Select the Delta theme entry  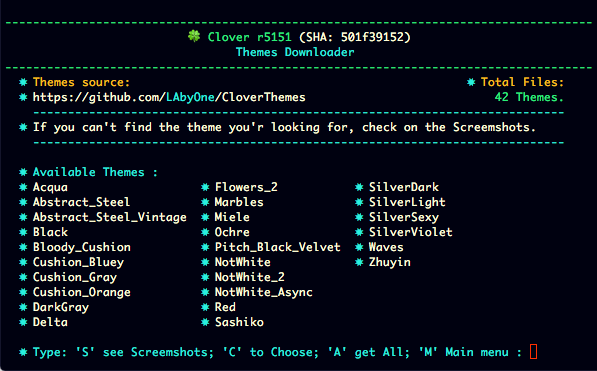[x=50, y=322]
